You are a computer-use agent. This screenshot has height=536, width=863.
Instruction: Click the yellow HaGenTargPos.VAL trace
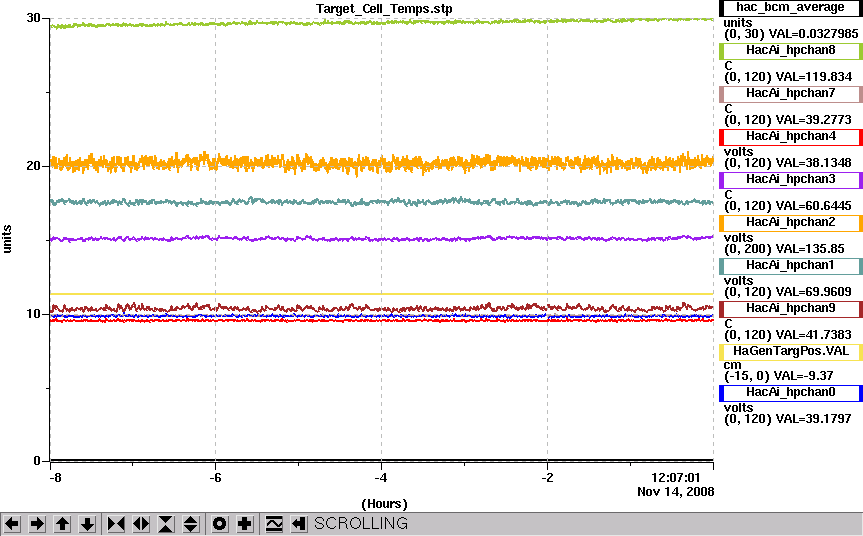381,294
